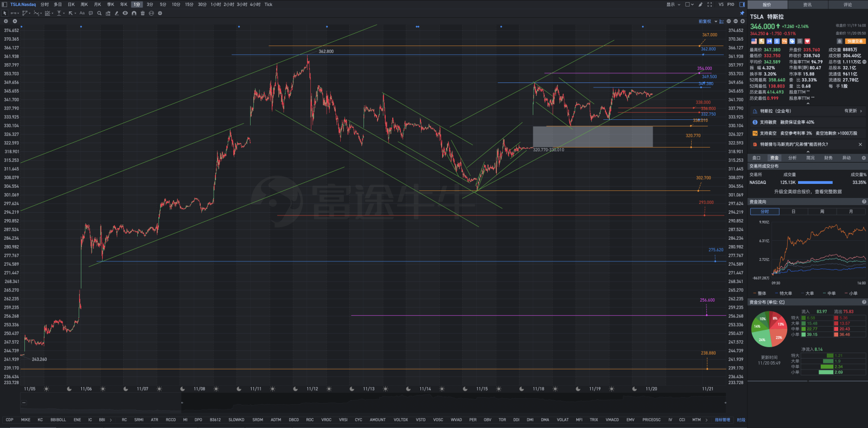Switch funds flow to 周 view

pos(822,212)
